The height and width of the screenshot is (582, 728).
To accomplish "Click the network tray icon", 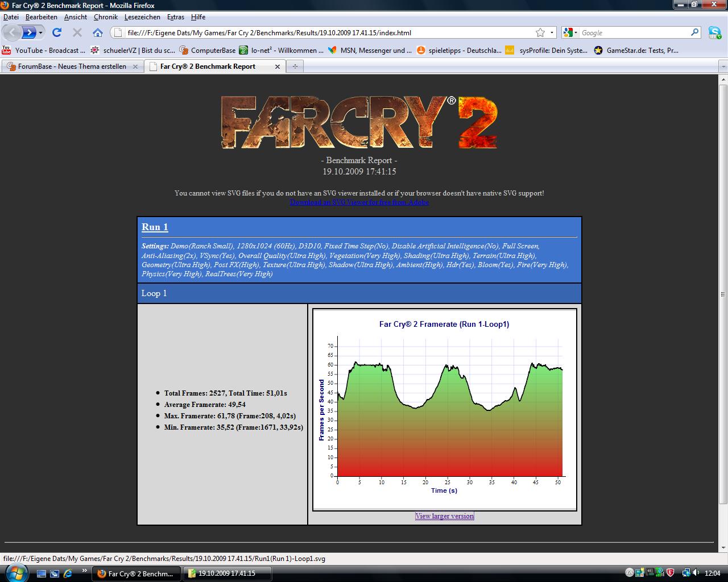I will click(x=686, y=573).
